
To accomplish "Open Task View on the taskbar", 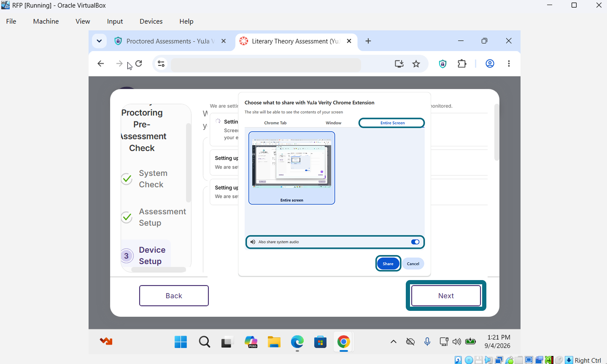I will 227,342.
